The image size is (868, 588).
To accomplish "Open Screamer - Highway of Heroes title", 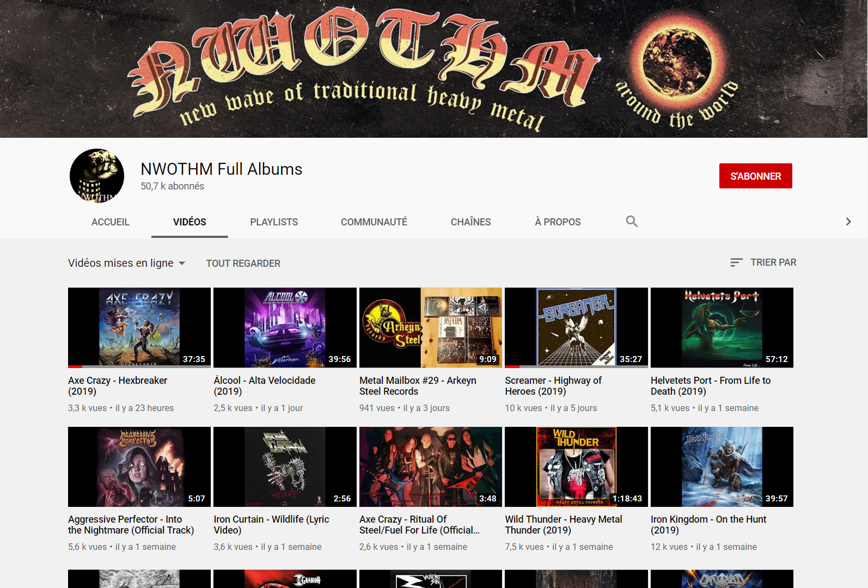I will point(553,386).
